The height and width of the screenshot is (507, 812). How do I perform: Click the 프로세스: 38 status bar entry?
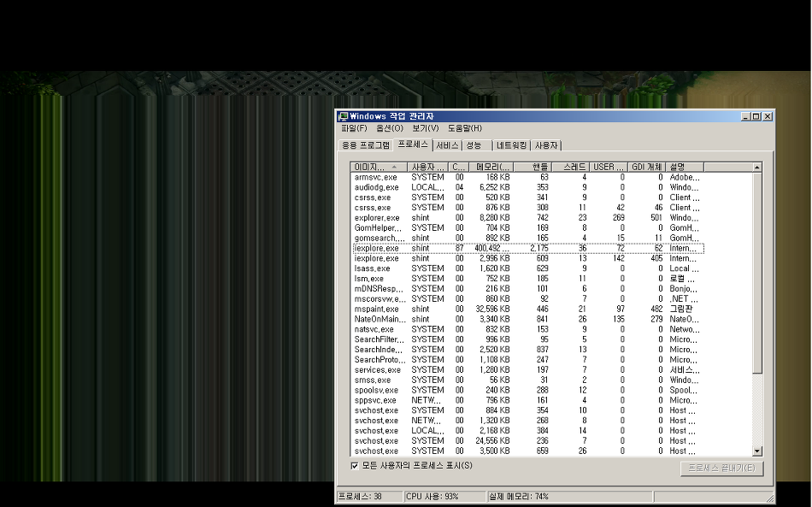pyautogui.click(x=370, y=497)
